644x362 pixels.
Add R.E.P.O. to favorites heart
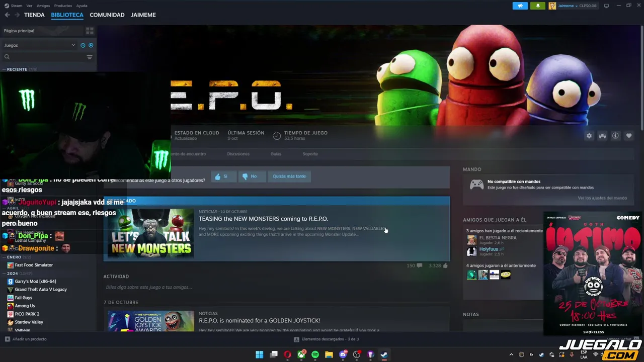(x=629, y=136)
